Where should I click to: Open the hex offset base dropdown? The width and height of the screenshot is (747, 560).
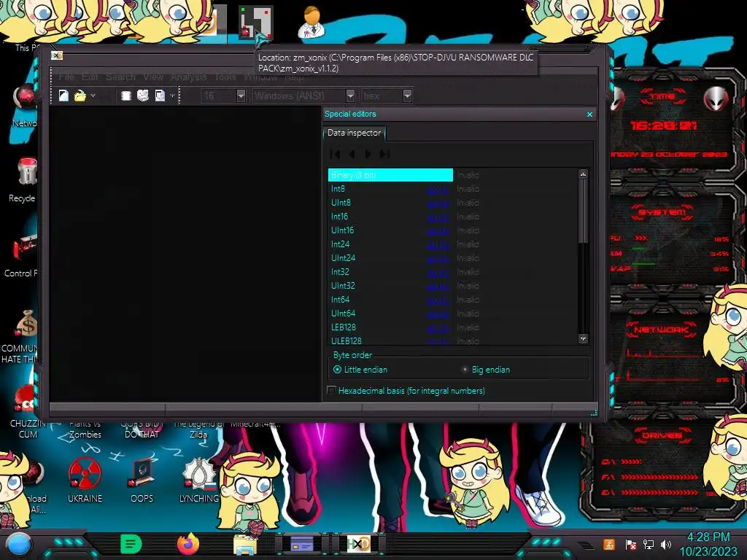click(407, 96)
